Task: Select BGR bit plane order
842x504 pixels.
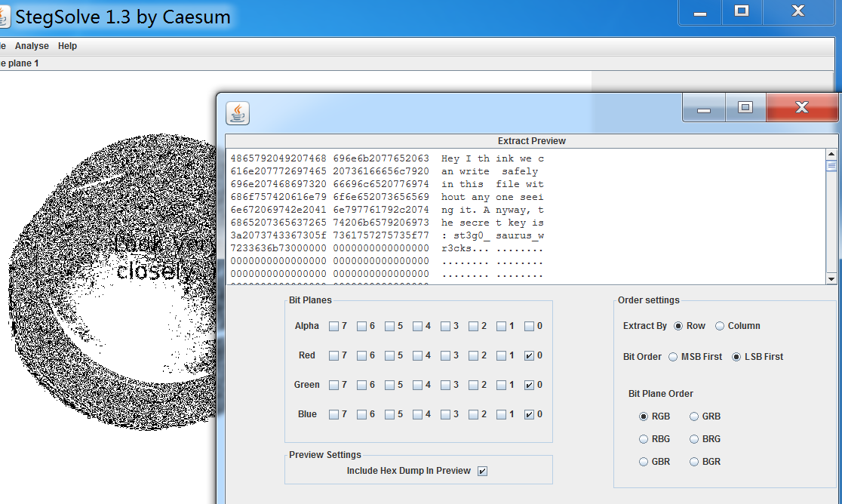Action: 694,462
